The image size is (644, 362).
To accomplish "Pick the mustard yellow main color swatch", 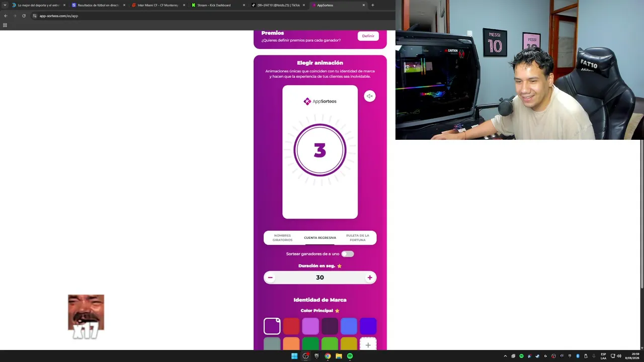I will [349, 344].
